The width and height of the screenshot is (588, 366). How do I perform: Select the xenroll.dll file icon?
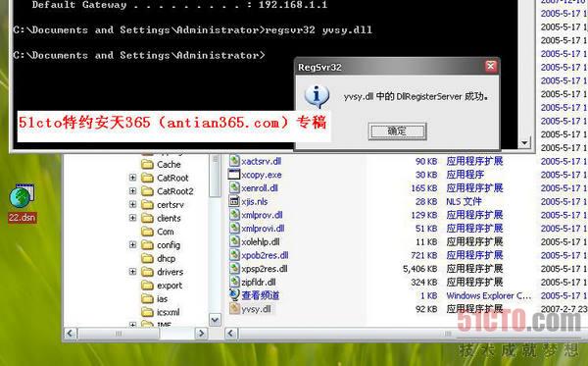click(234, 187)
